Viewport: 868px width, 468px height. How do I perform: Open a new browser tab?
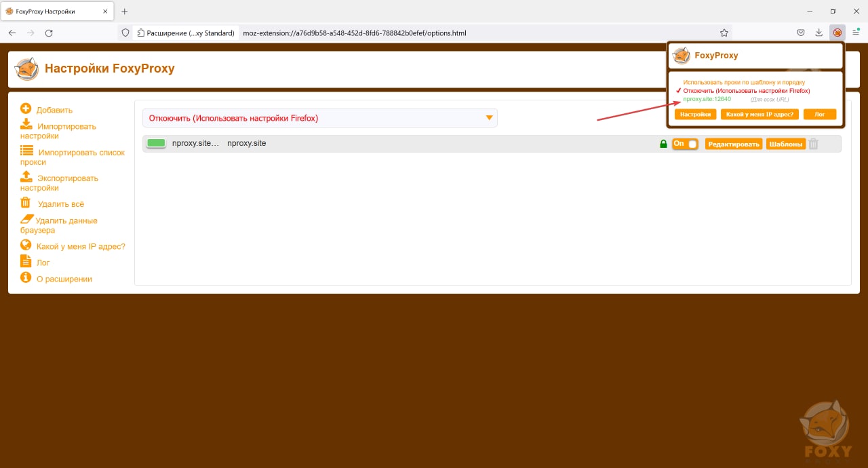coord(124,12)
